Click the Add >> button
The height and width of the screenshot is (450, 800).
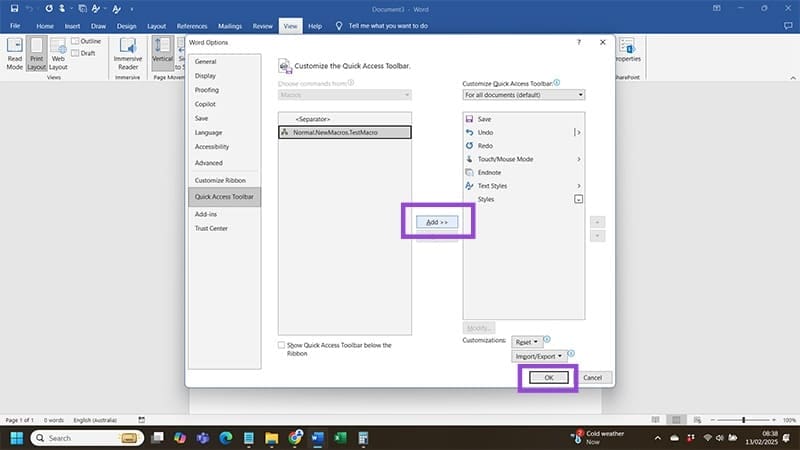click(437, 221)
